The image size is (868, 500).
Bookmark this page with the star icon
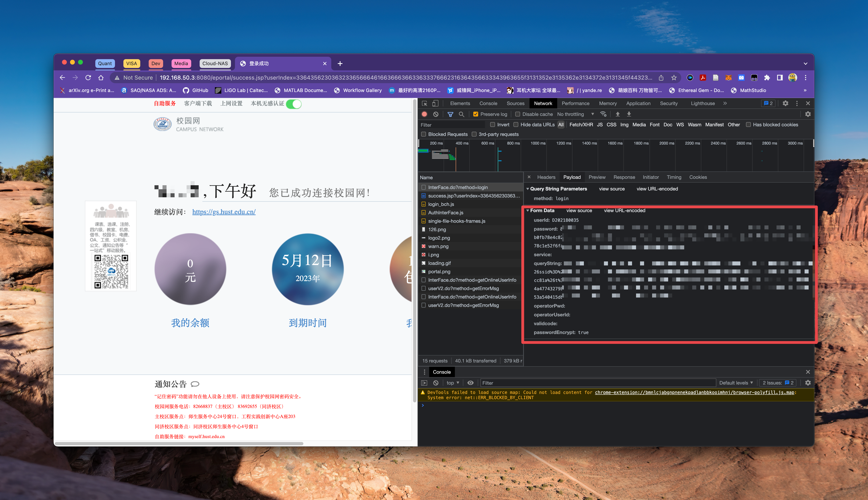tap(674, 78)
